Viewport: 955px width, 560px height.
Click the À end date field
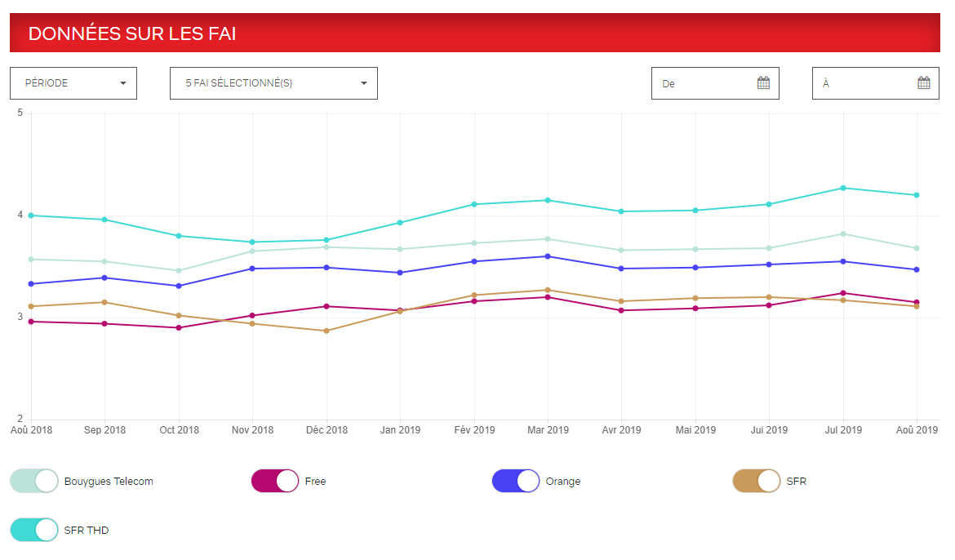click(x=875, y=83)
